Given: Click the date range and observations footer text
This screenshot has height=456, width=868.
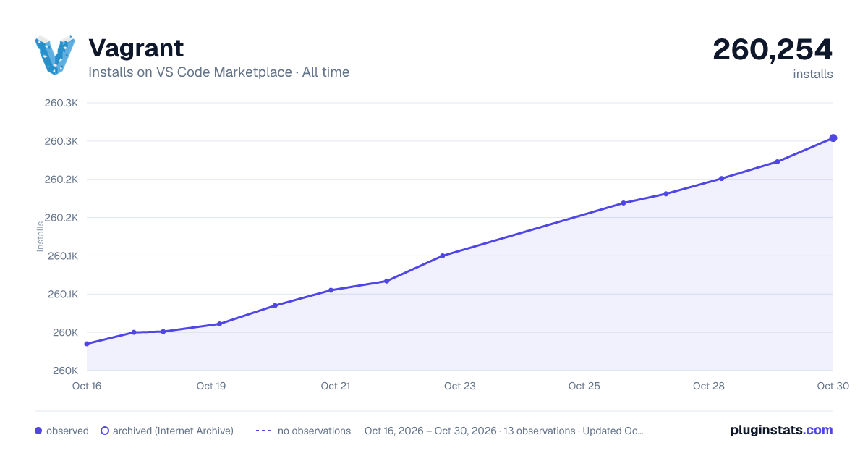Looking at the screenshot, I should pyautogui.click(x=504, y=431).
